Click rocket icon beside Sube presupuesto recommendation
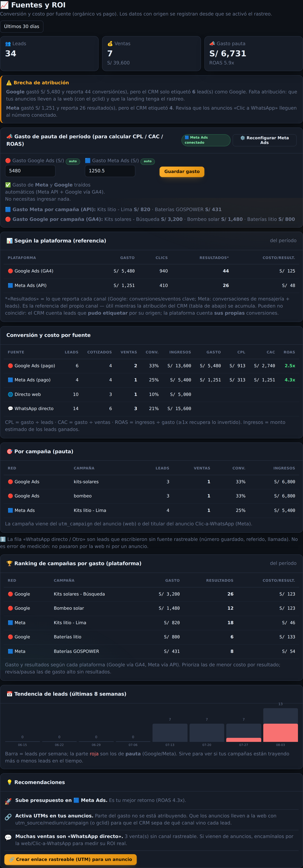Viewport: 303px width, 868px height. tap(8, 801)
